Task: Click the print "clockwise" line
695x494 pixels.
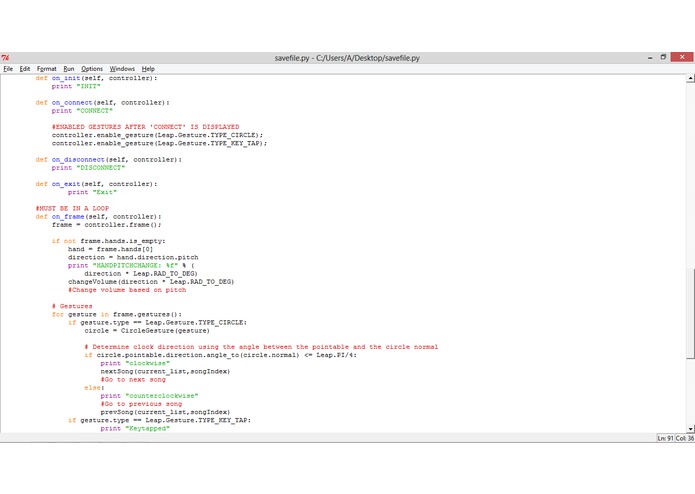Action: pyautogui.click(x=135, y=363)
